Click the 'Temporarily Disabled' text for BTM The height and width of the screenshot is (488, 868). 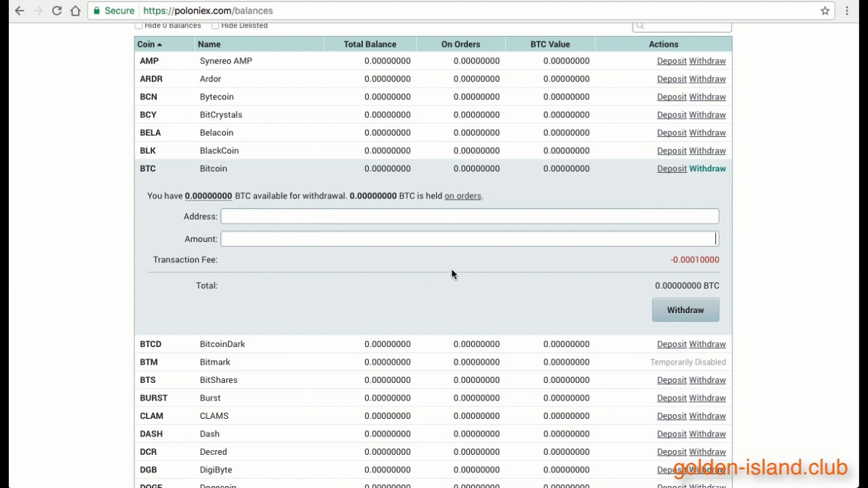[688, 362]
